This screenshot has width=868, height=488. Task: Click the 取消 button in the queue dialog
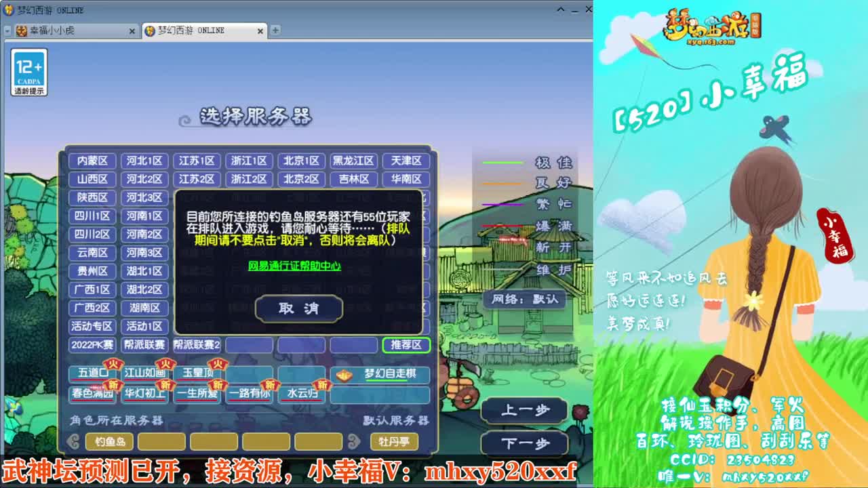(x=299, y=308)
